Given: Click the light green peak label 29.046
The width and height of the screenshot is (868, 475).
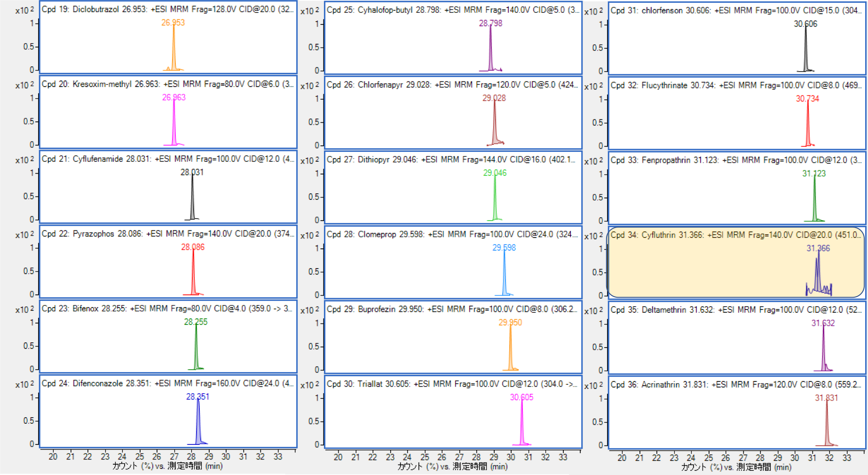Looking at the screenshot, I should (x=495, y=173).
